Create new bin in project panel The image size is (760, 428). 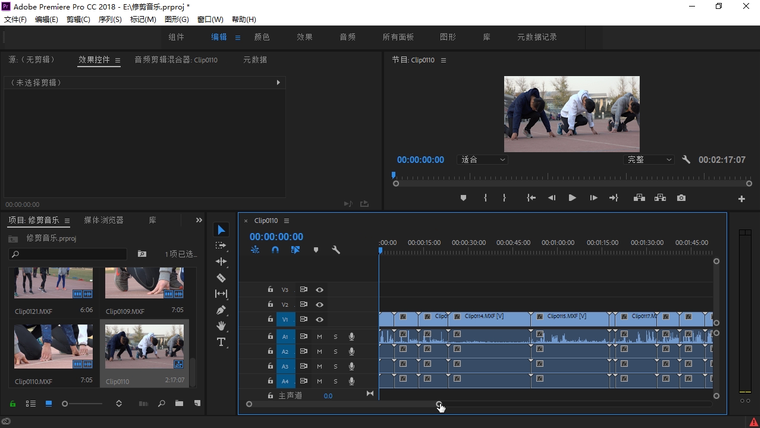click(x=179, y=404)
